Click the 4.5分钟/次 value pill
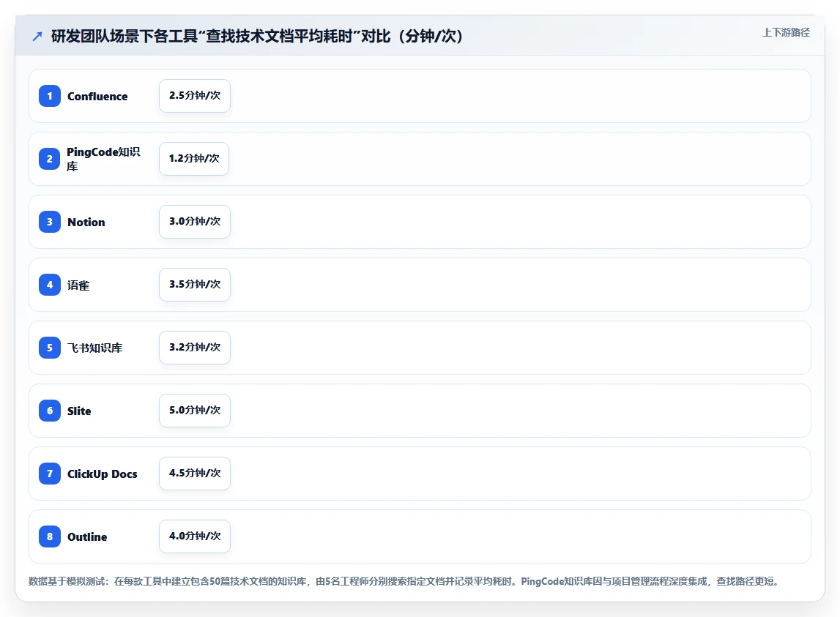Viewport: 840px width, 617px height. pos(195,474)
